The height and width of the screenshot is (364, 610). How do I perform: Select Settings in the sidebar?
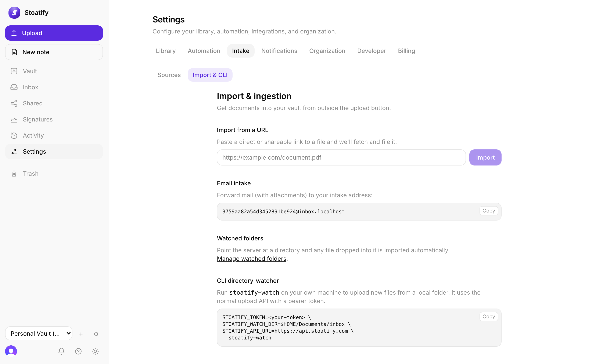[54, 152]
